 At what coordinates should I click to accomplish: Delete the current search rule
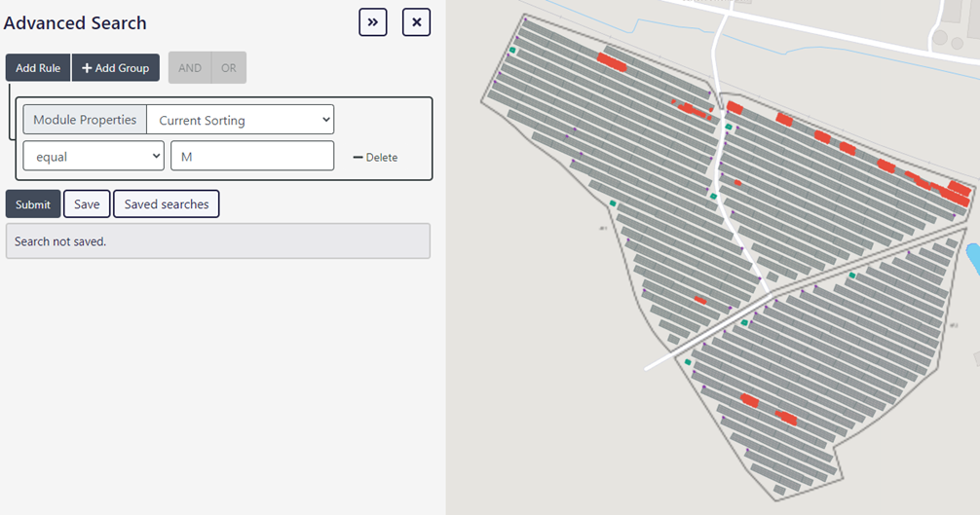coord(375,158)
